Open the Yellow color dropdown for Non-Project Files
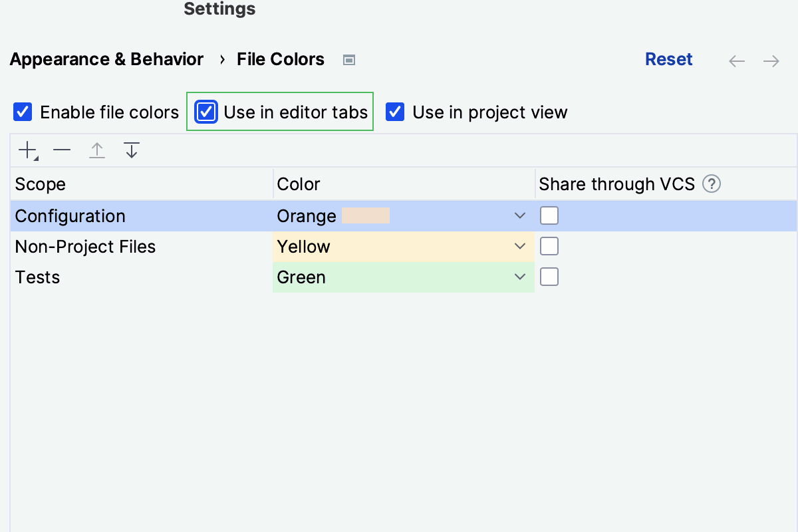798x532 pixels. 520,246
